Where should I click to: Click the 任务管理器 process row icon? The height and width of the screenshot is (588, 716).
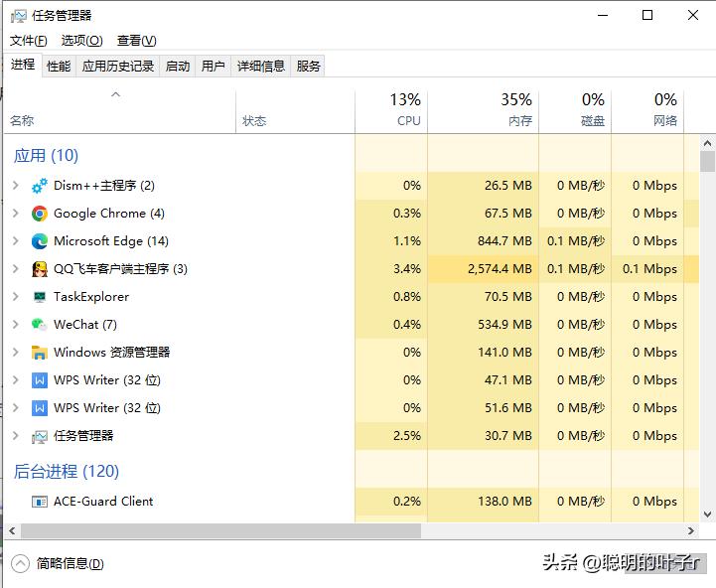pos(40,436)
